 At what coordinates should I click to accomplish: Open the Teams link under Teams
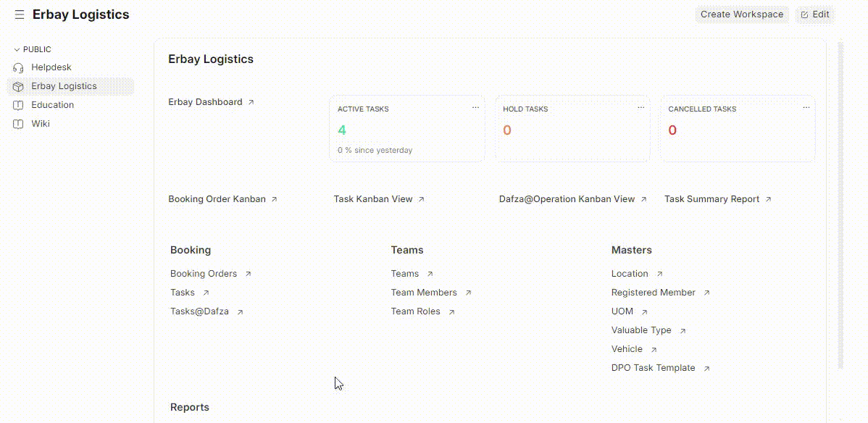tap(405, 274)
